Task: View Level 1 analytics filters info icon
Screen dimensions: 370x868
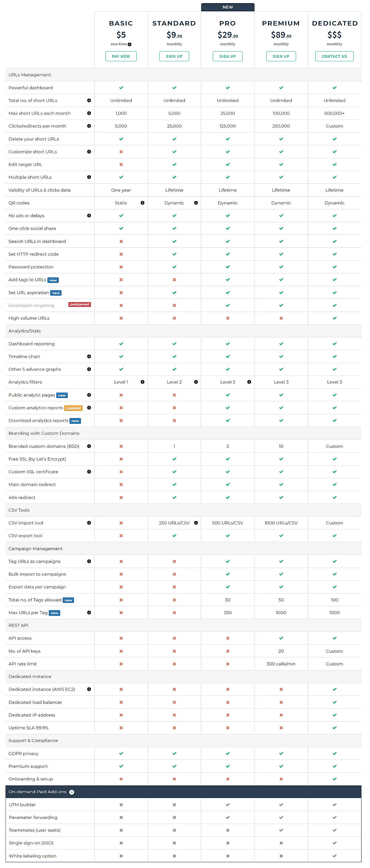Action: [143, 382]
